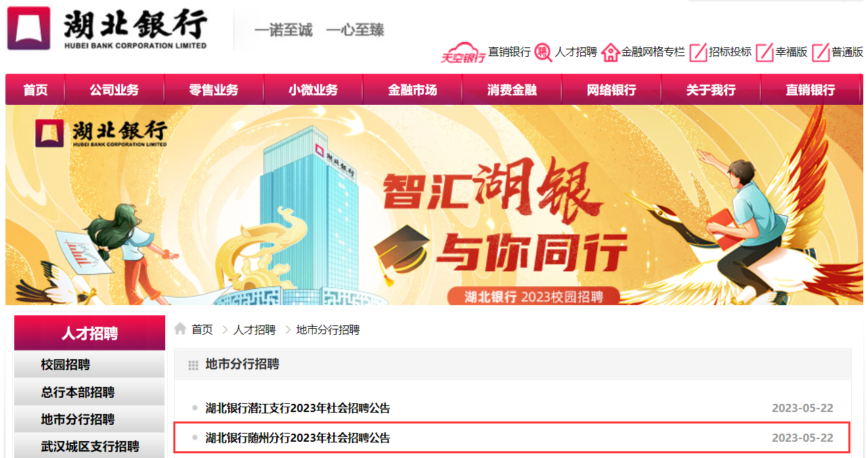The height and width of the screenshot is (458, 868).
Task: Click the 金融网格专栏 house icon
Action: [x=610, y=52]
